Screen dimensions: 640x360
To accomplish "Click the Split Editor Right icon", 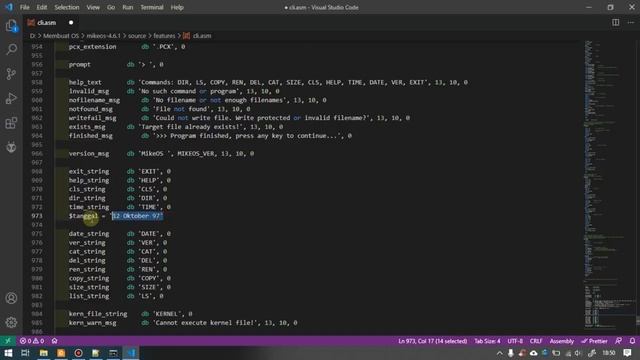I will [x=616, y=22].
